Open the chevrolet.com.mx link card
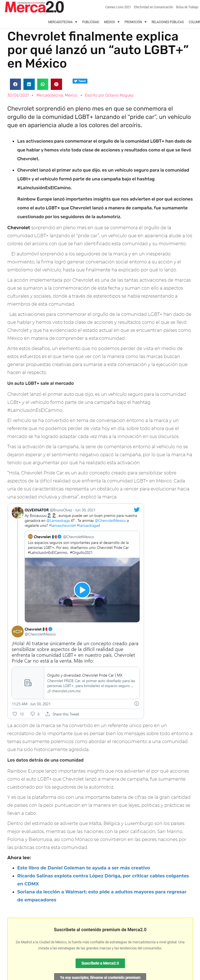Screen dimensions: 200x980 76,682
